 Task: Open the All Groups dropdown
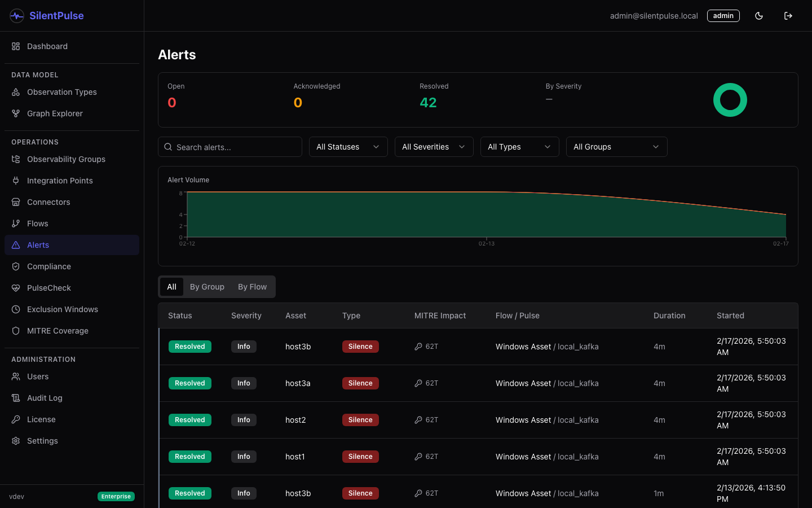click(617, 147)
